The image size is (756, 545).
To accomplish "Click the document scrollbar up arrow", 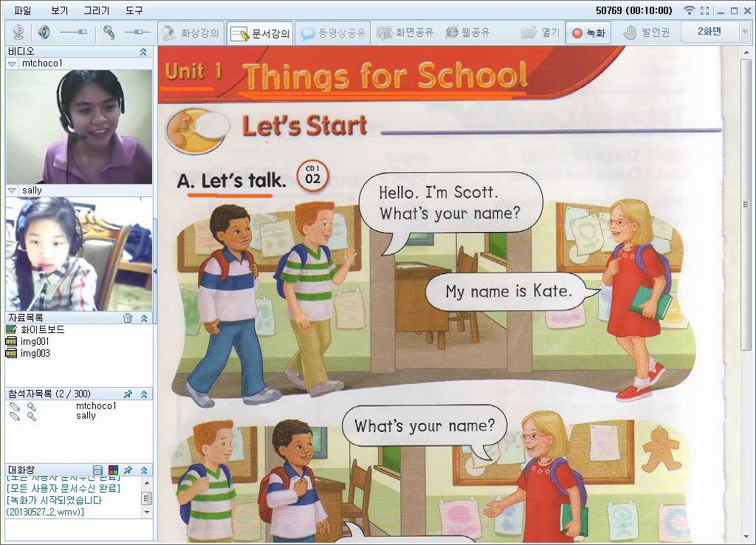I will 746,52.
